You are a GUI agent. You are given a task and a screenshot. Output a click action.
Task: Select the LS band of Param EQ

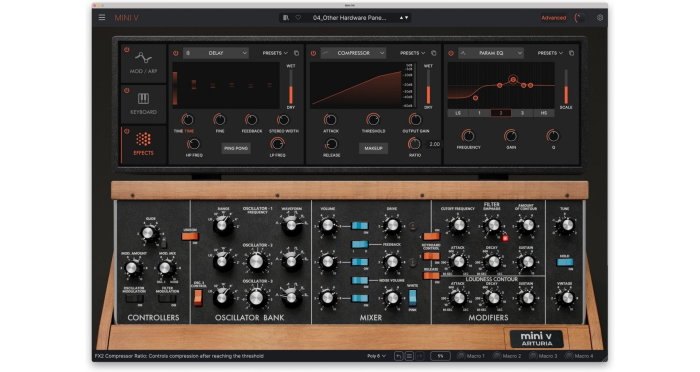(x=458, y=113)
